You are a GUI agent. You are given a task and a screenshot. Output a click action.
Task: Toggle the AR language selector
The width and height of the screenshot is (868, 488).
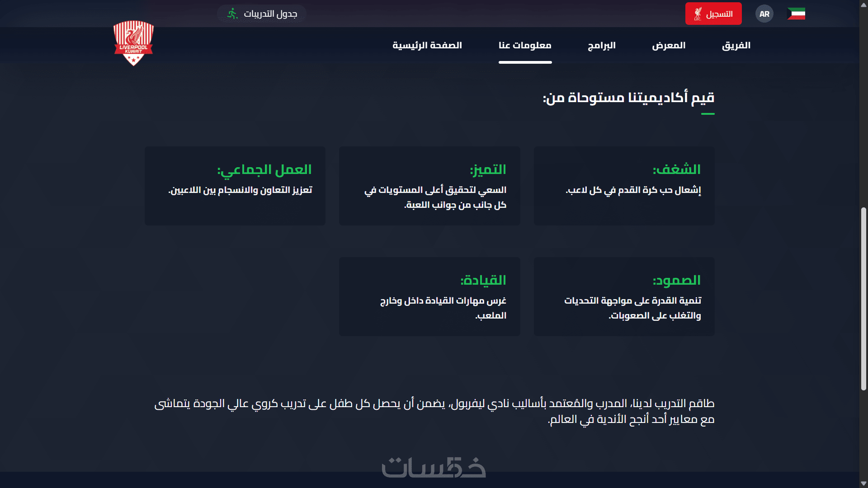764,14
